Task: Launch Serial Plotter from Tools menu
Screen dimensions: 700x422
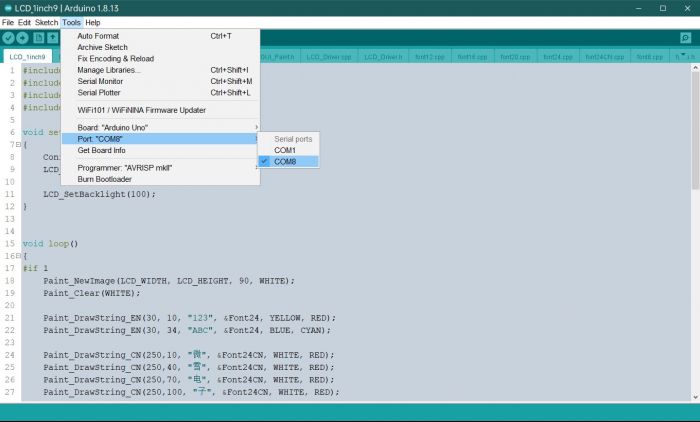Action: [160, 93]
